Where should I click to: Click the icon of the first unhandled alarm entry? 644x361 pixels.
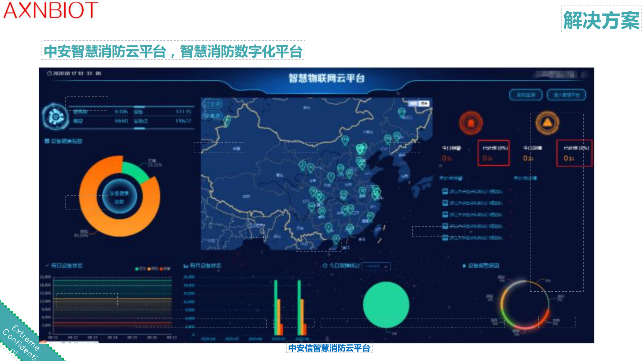(445, 191)
